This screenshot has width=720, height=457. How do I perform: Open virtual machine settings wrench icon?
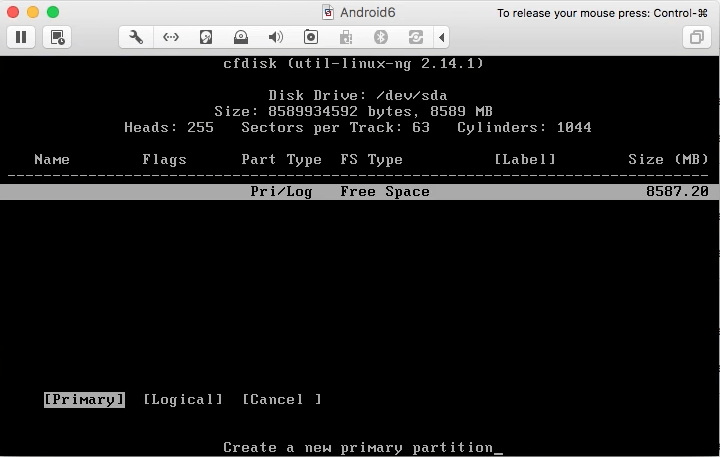click(x=136, y=37)
